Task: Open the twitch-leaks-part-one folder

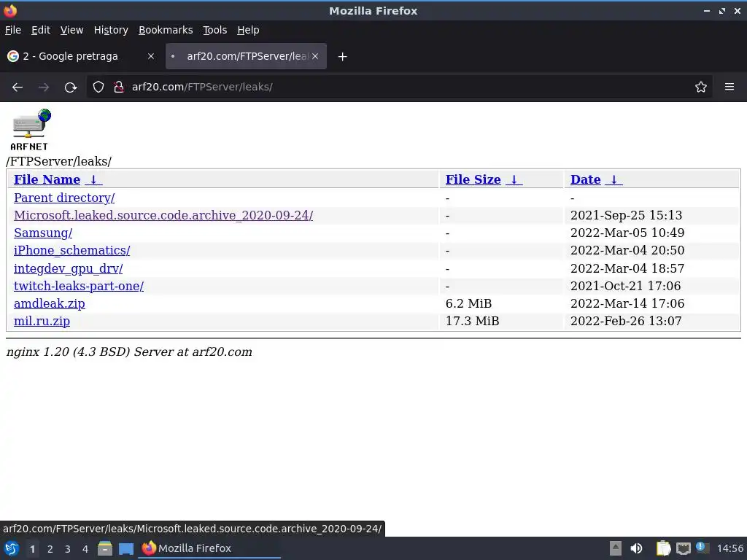Action: pos(79,286)
